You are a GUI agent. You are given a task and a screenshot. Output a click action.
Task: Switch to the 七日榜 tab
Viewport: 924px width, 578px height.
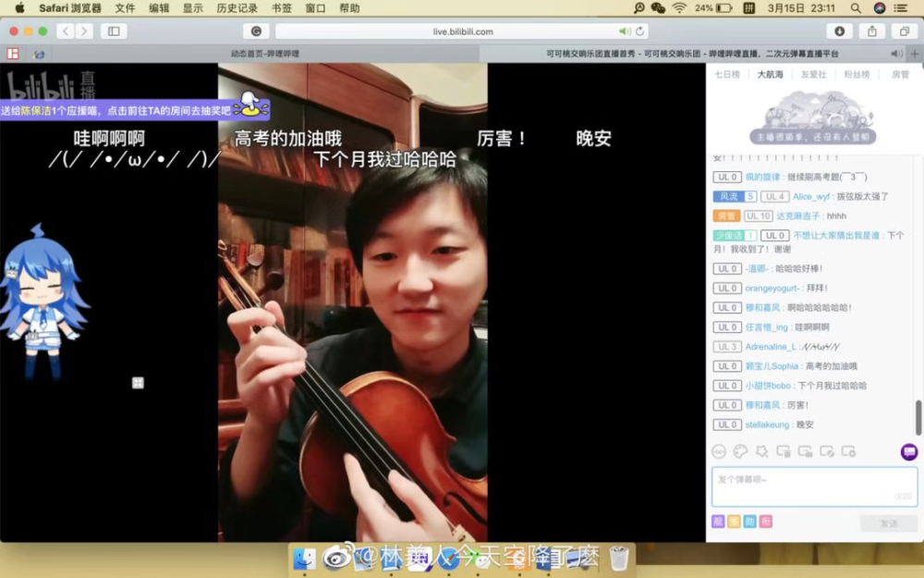[x=727, y=75]
